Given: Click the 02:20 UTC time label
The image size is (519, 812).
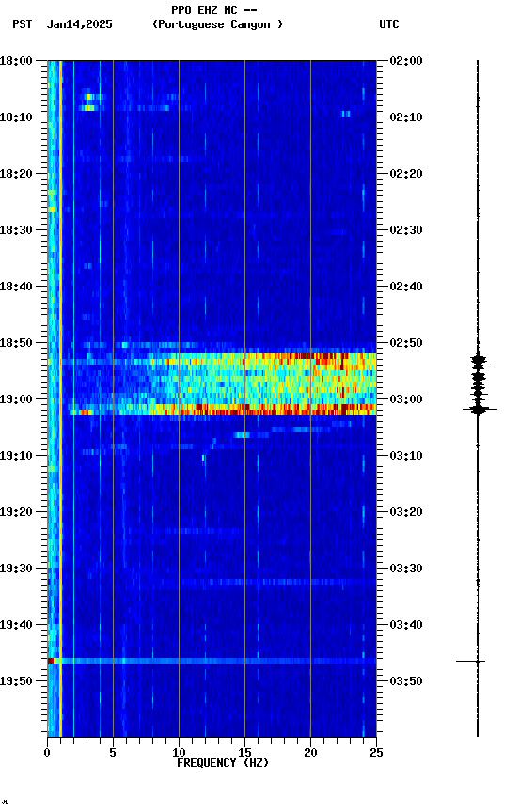Looking at the screenshot, I should pos(406,174).
